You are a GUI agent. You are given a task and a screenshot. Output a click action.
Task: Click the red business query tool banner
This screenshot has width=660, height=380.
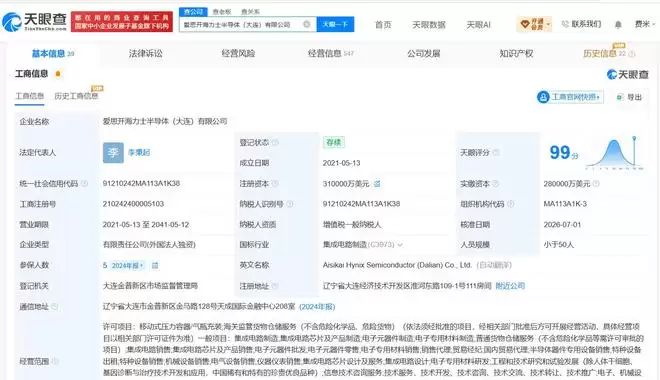coord(122,21)
